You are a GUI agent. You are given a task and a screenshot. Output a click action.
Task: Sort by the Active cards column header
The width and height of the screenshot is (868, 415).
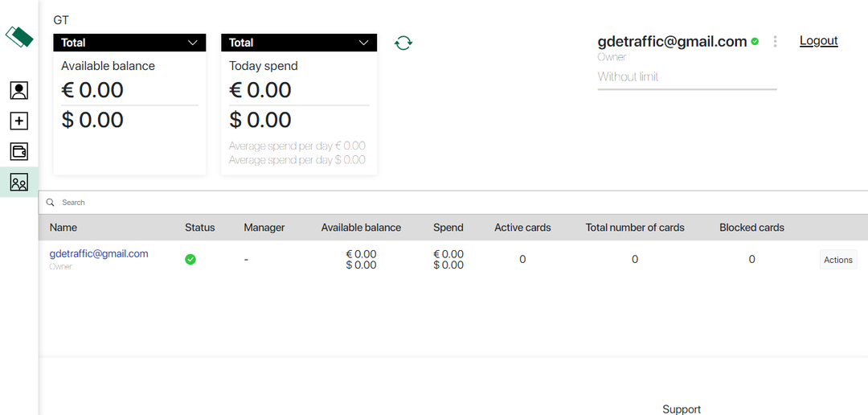[x=522, y=228]
